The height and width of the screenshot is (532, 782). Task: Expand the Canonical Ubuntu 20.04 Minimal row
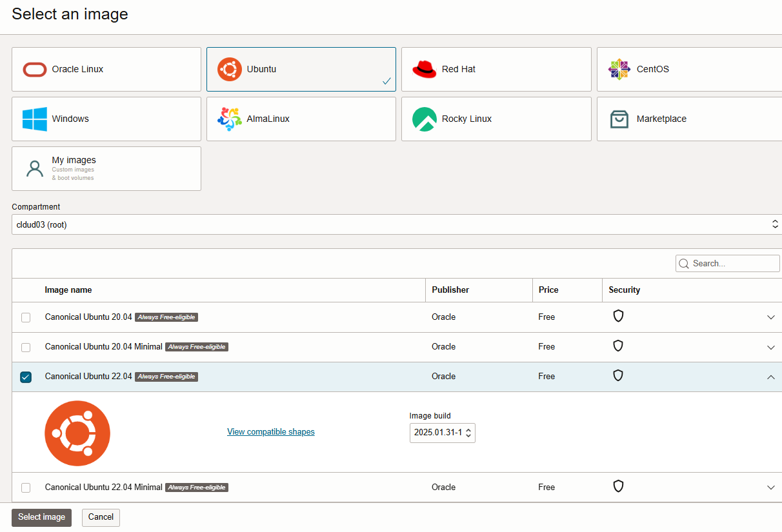770,347
